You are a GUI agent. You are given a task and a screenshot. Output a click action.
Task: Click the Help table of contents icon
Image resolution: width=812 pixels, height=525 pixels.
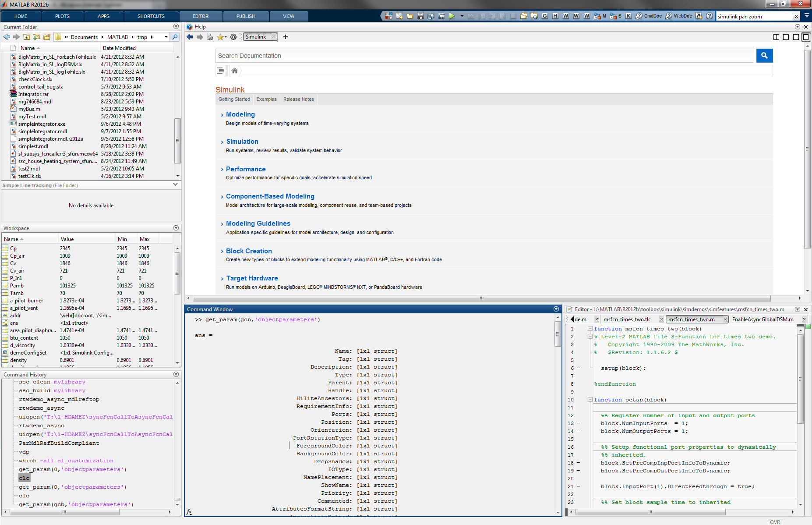pyautogui.click(x=221, y=71)
